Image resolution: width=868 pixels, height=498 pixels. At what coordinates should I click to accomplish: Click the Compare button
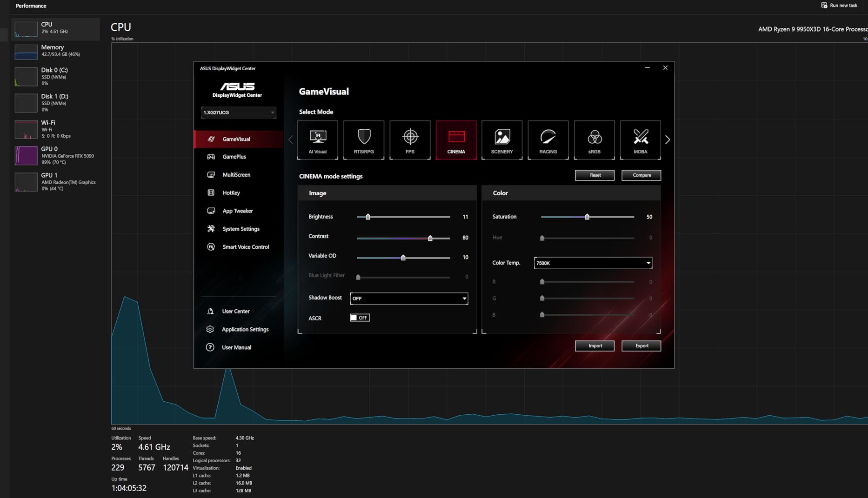click(x=641, y=175)
